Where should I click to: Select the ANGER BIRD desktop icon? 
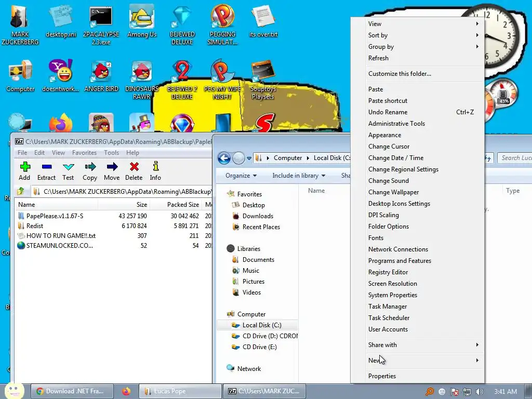point(101,76)
